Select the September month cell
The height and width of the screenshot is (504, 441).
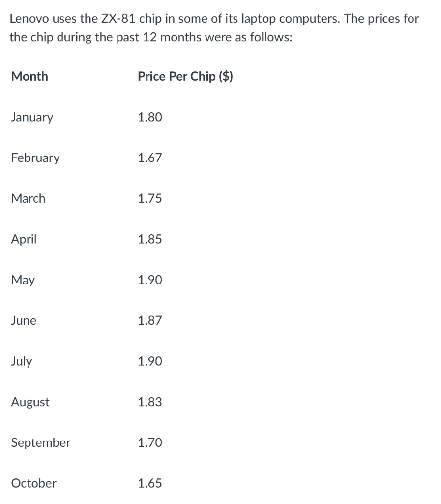41,442
